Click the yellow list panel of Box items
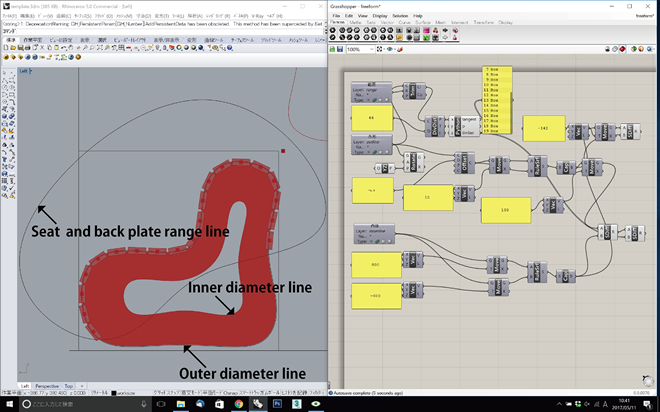This screenshot has height=412, width=660. pos(497,100)
